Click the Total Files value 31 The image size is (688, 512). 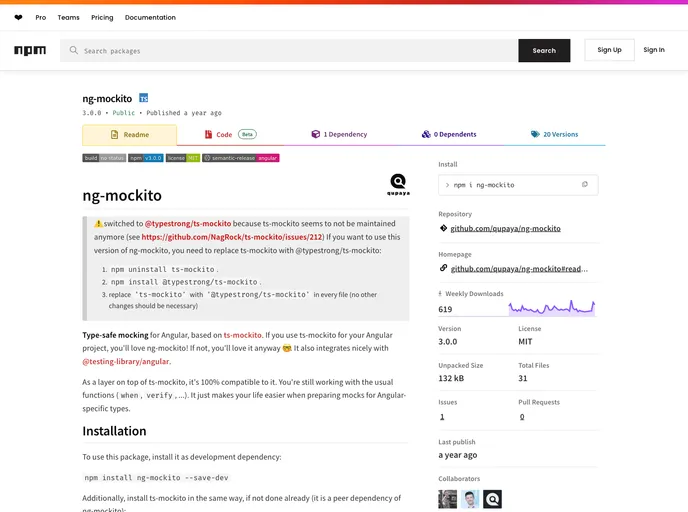coord(523,378)
